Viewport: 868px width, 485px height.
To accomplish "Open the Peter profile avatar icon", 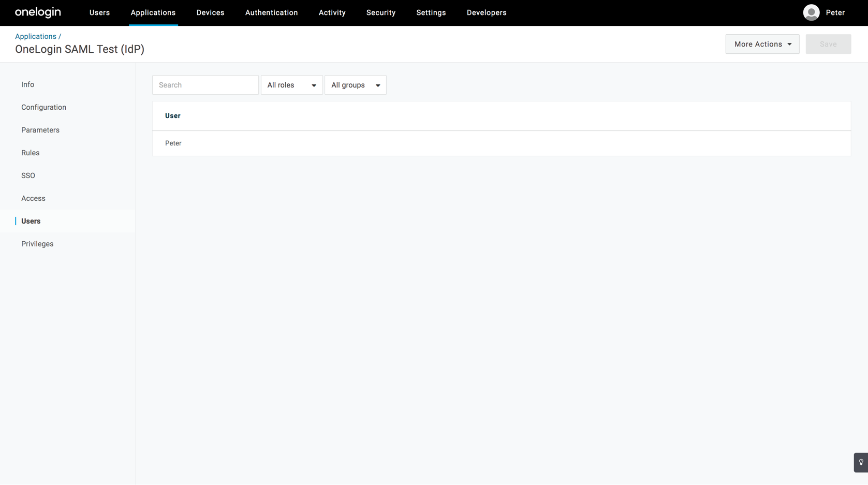I will tap(811, 12).
